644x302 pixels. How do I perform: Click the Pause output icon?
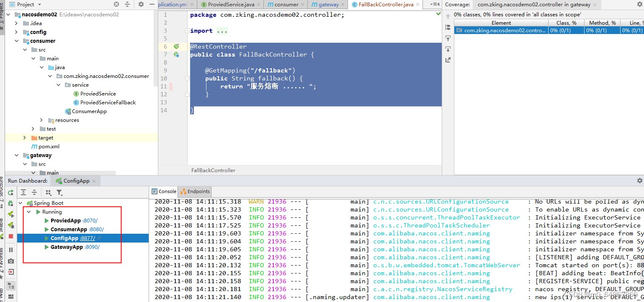coord(11,250)
